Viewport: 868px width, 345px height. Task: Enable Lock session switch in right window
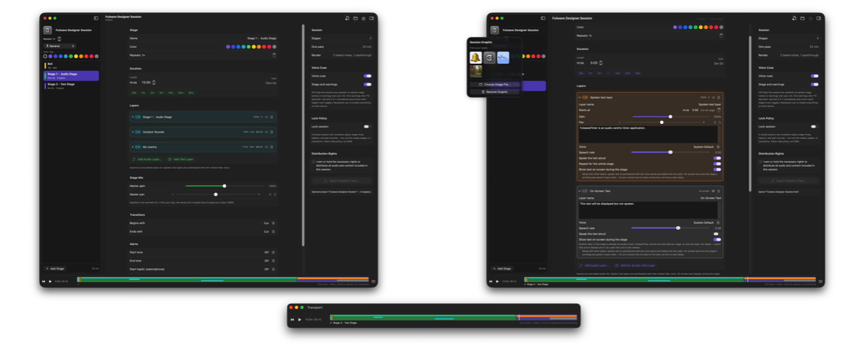click(814, 126)
